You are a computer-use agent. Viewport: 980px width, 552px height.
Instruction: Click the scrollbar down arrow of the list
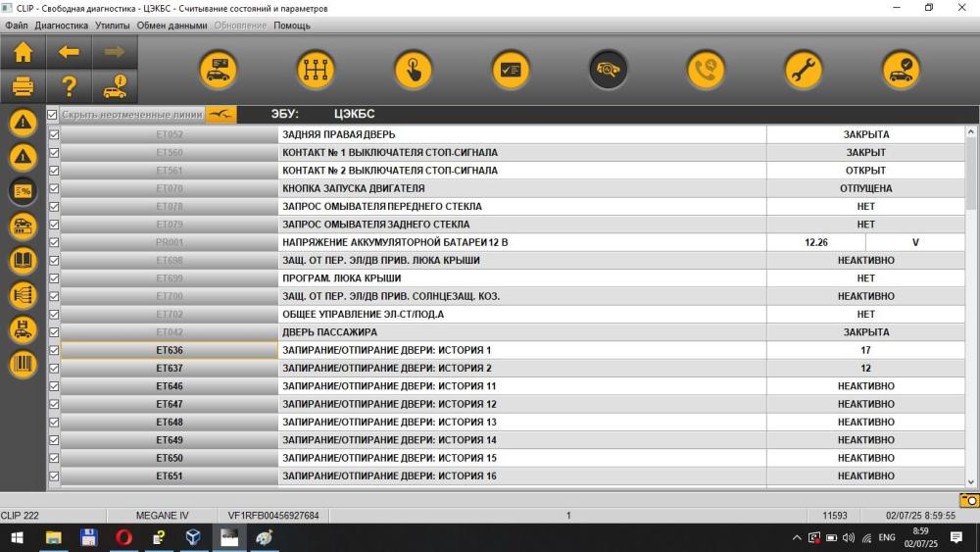pos(970,482)
